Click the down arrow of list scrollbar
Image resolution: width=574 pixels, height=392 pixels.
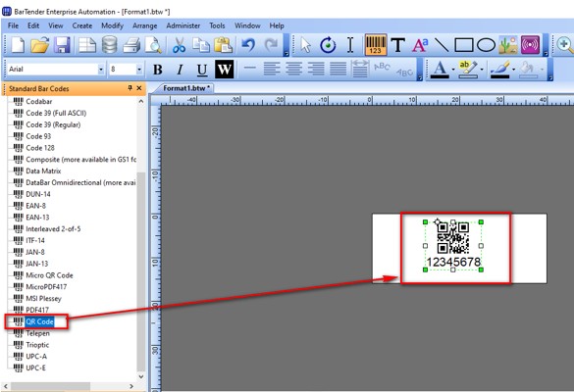pos(141,376)
